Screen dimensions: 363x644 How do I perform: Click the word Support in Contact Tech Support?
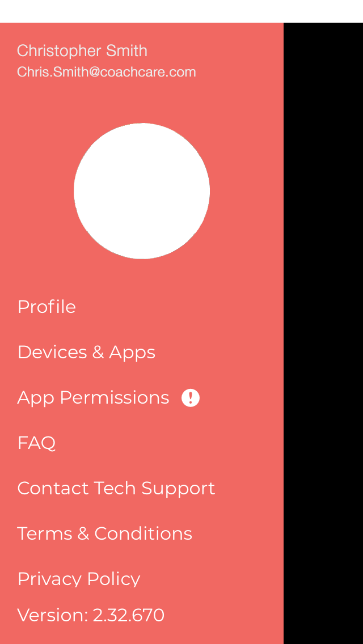coord(179,488)
